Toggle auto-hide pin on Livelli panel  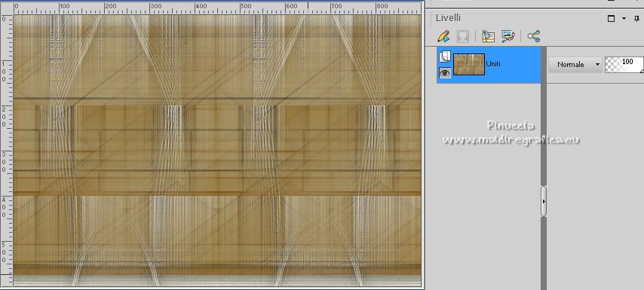[x=637, y=19]
